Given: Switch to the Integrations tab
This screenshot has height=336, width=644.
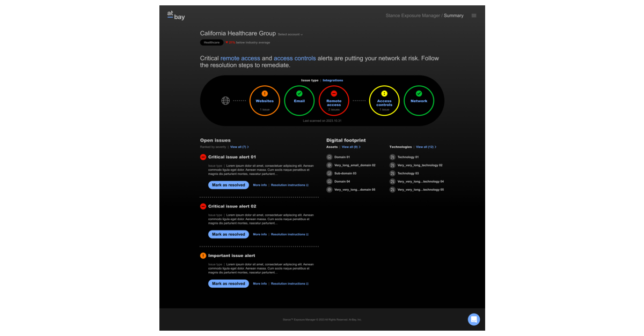Looking at the screenshot, I should [x=333, y=80].
